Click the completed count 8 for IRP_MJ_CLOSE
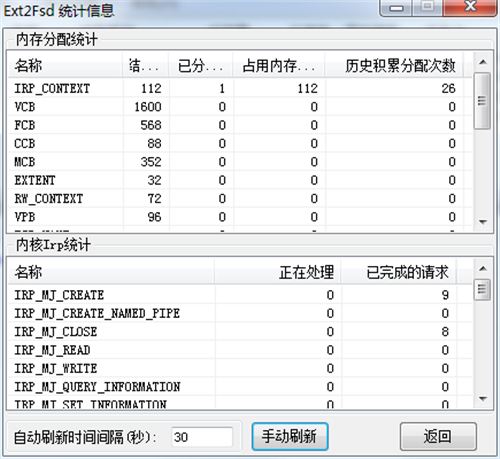 445,331
